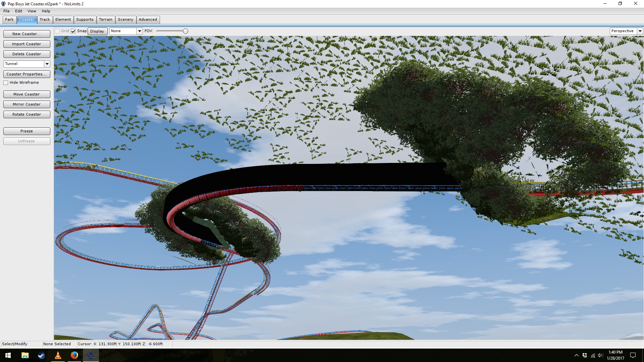
Task: Launch Firefox from the taskbar
Action: pyautogui.click(x=74, y=355)
